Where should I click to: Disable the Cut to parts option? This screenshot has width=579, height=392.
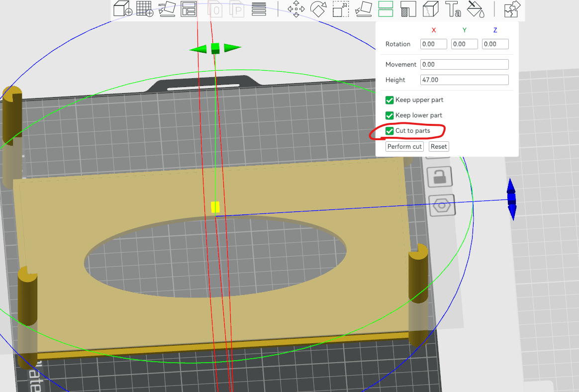click(x=389, y=131)
